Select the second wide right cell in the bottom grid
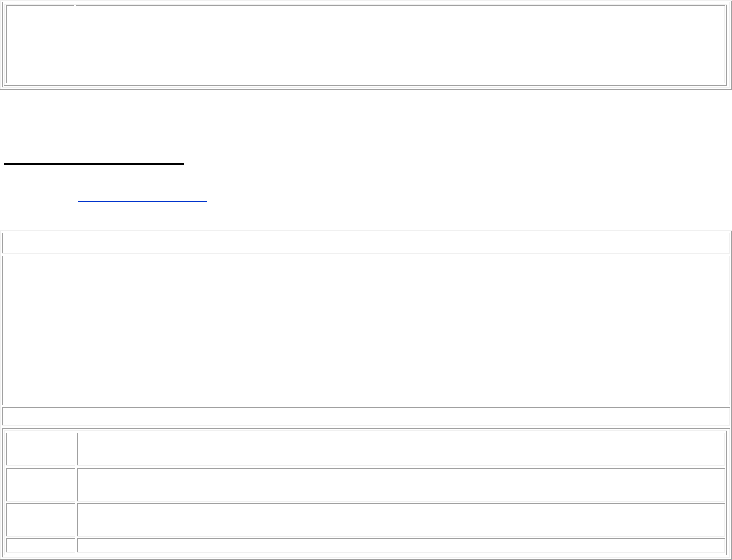The width and height of the screenshot is (732, 560). coord(401,484)
